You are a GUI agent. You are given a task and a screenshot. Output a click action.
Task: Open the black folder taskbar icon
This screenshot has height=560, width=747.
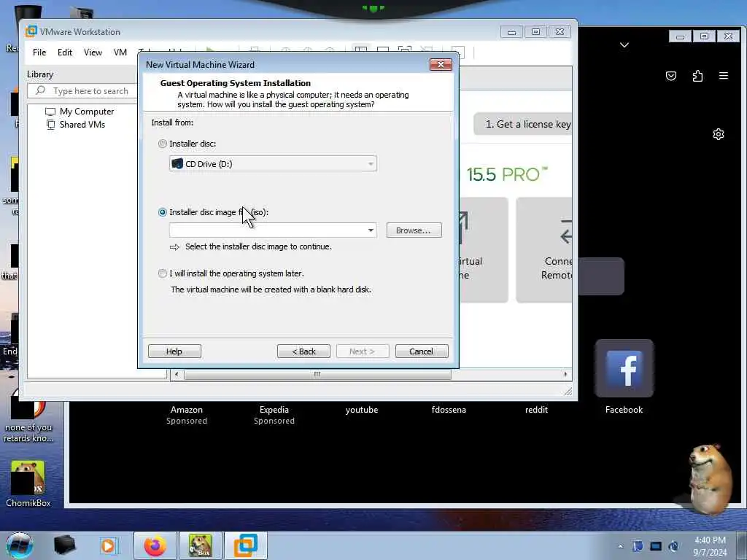click(x=64, y=545)
